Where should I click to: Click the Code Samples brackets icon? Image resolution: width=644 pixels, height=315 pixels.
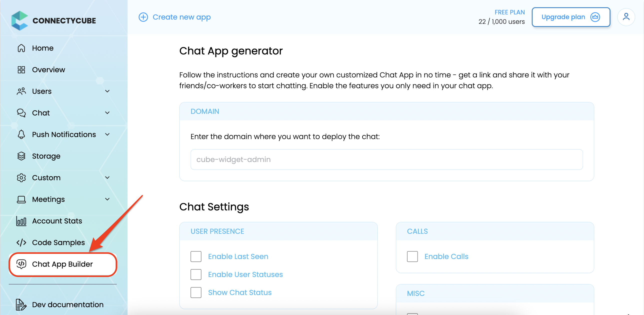pyautogui.click(x=21, y=242)
